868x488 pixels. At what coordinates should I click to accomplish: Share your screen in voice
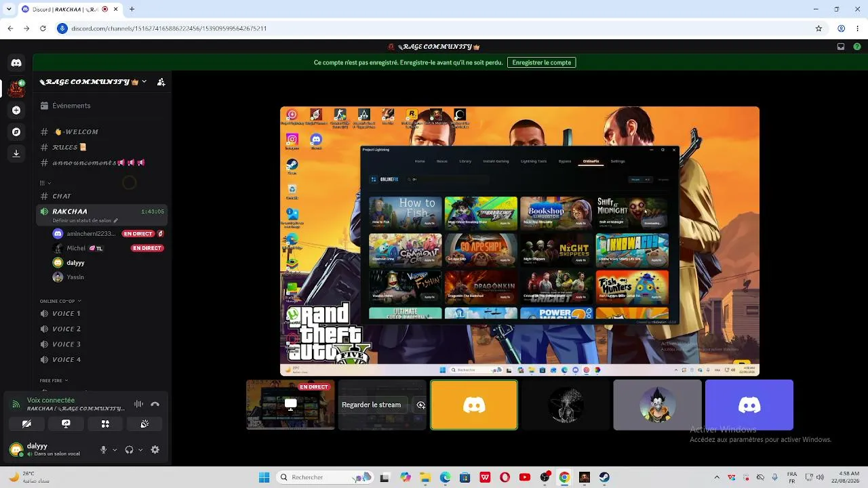point(66,424)
